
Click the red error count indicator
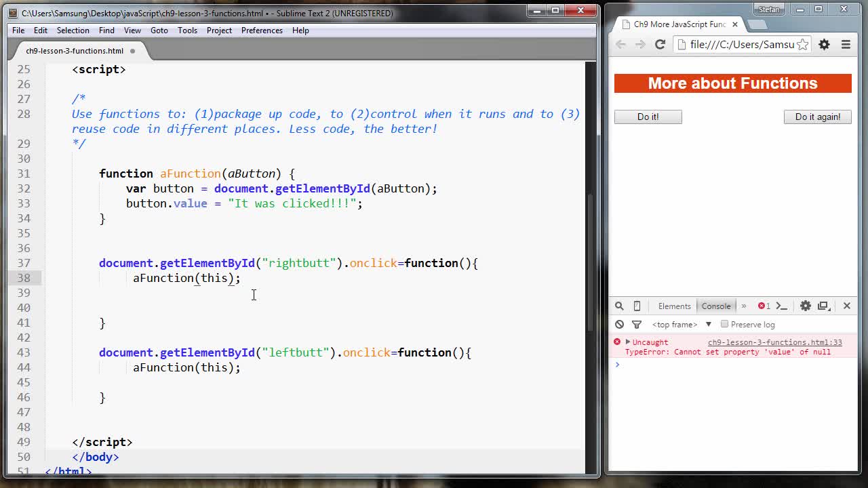[764, 306]
